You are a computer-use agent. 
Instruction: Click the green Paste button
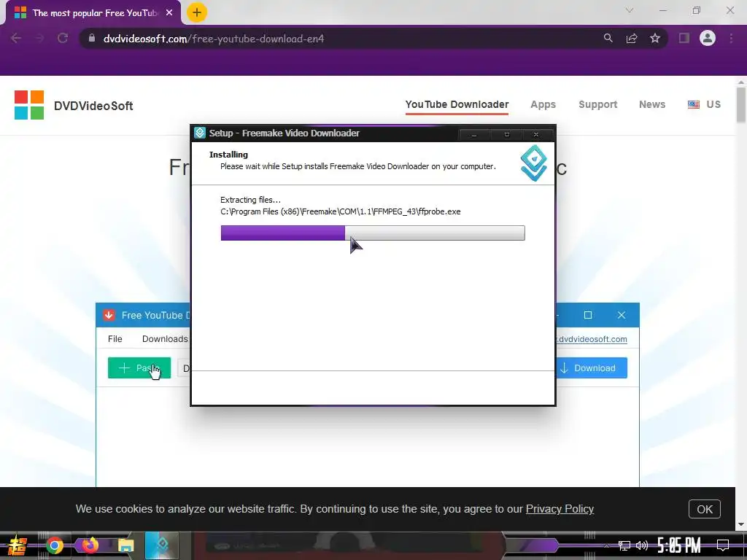tap(139, 367)
